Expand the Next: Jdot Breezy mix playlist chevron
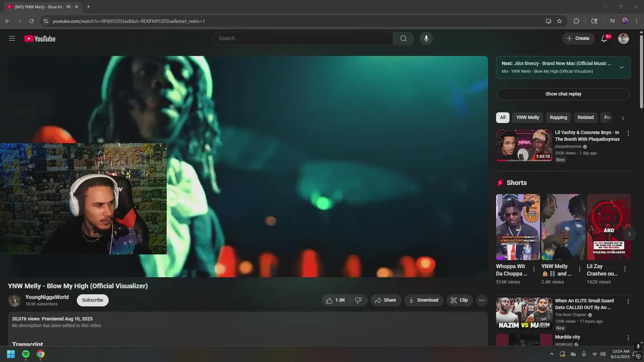Image resolution: width=644 pixels, height=362 pixels. click(x=621, y=67)
